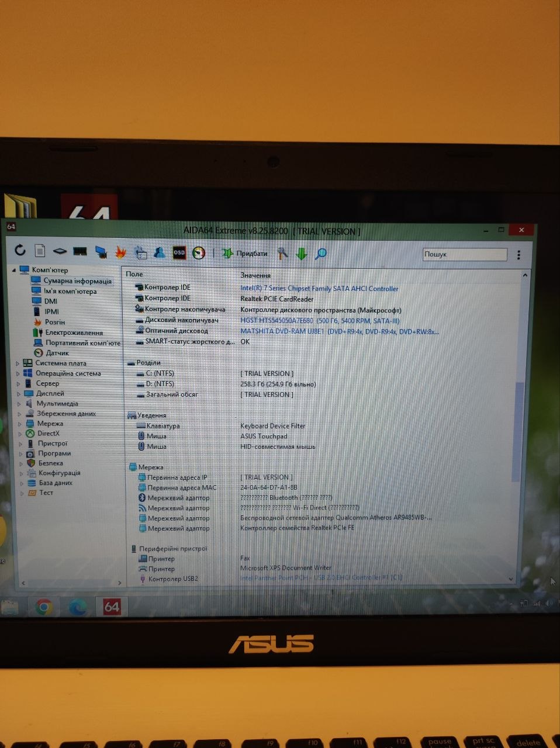This screenshot has height=748, width=560.
Task: Select the Датчик tree item
Action: [x=57, y=353]
